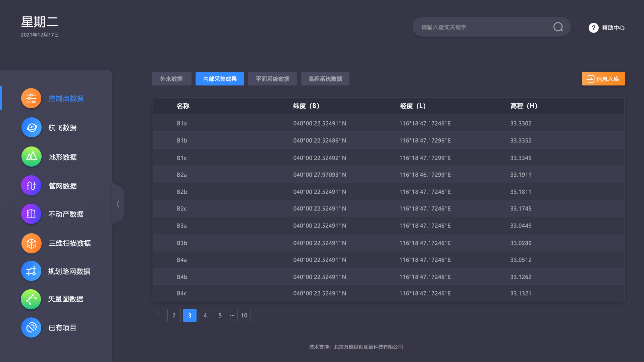The image size is (644, 362).
Task: Click elevation value 33.3302
Action: (521, 123)
